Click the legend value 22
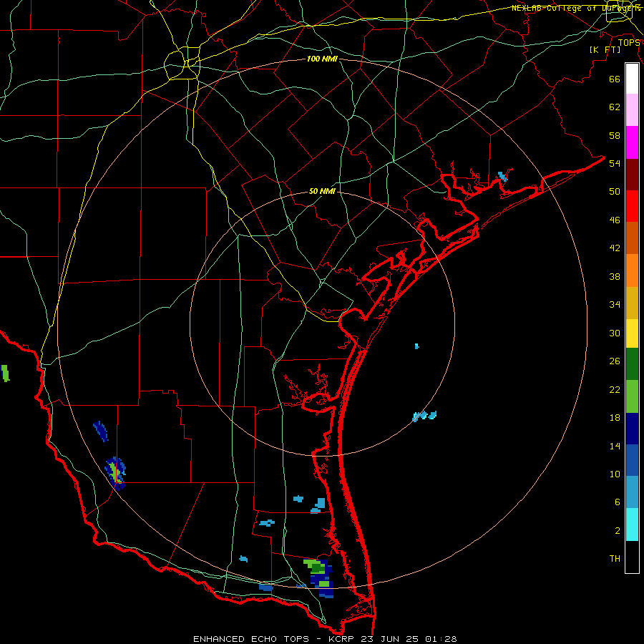This screenshot has width=644, height=644. 615,389
